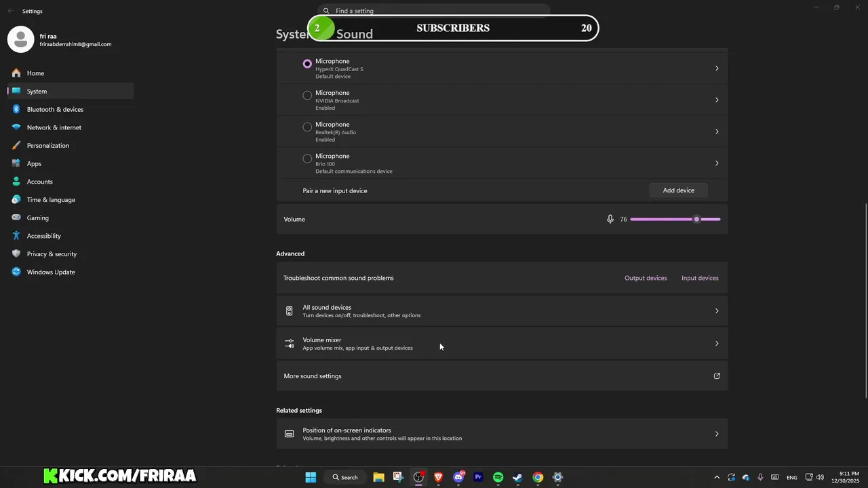The height and width of the screenshot is (488, 868).
Task: Open Snipping Tool from taskbar
Action: click(398, 477)
